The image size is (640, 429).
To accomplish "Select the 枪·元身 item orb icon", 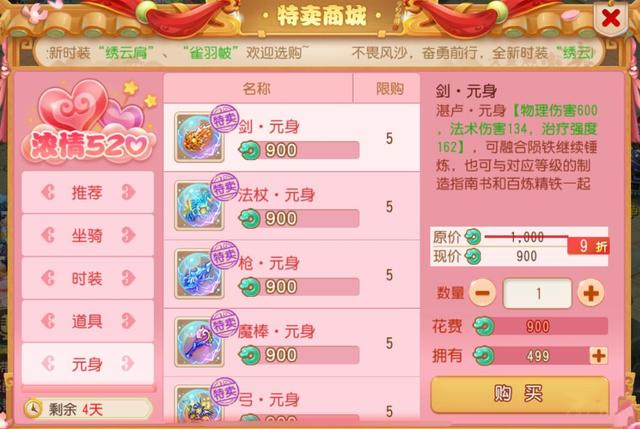I will coord(199,274).
